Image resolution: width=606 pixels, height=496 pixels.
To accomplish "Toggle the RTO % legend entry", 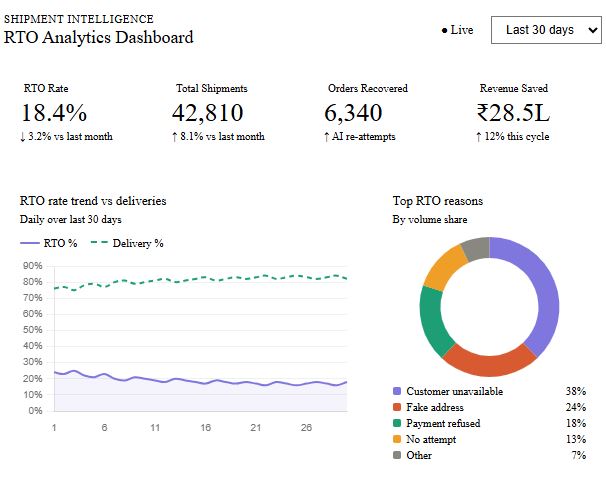I will point(49,243).
